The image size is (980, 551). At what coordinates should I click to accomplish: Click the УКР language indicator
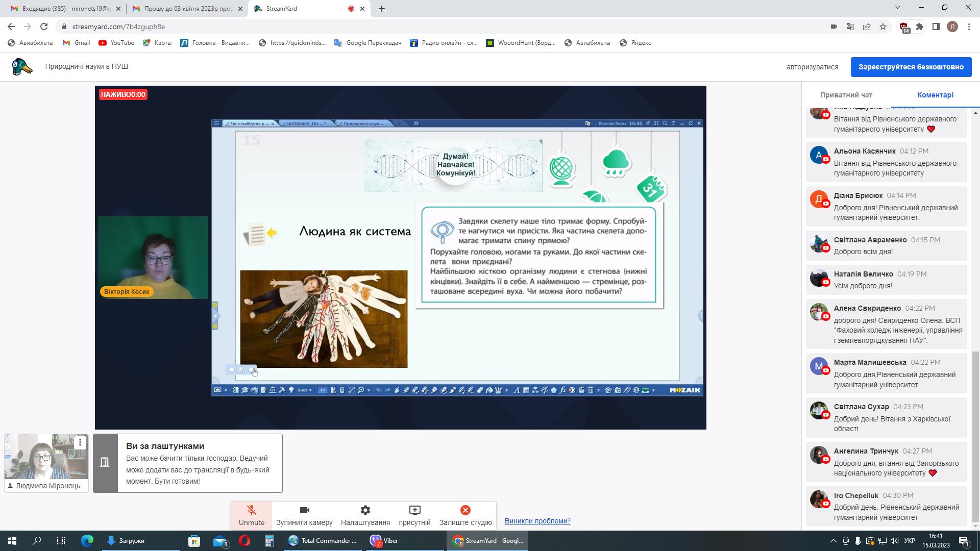(909, 541)
